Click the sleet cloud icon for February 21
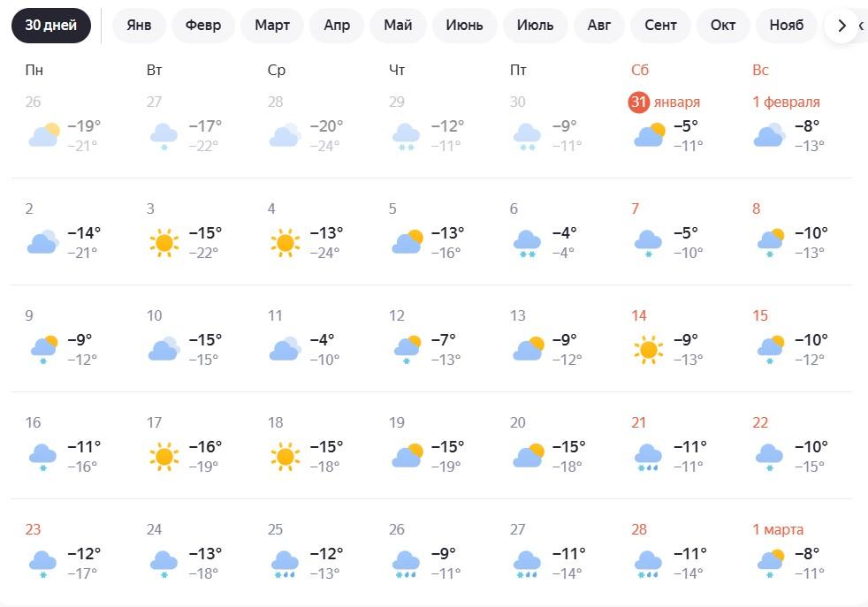Viewport: 868px width, 607px height. [x=648, y=456]
